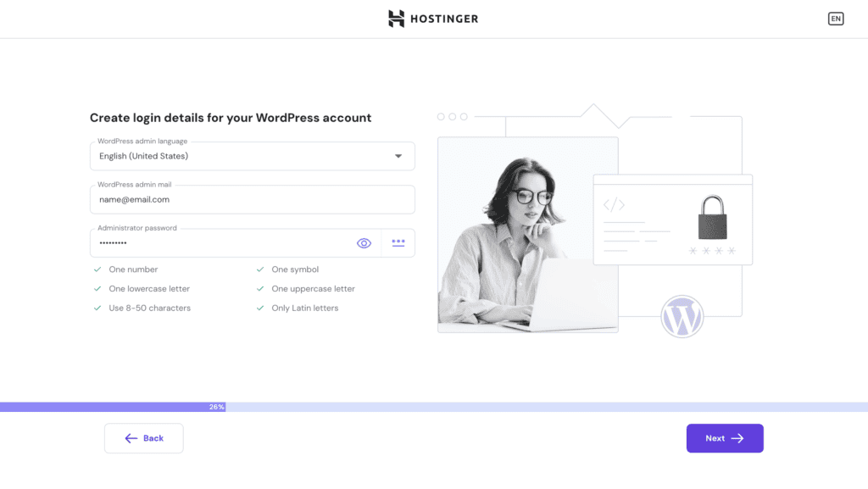Viewport: 868px width, 489px height.
Task: Click the password generator dots icon
Action: click(398, 242)
